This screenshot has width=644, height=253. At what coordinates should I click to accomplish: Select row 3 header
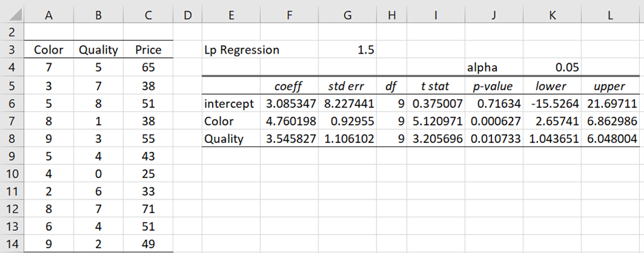click(x=12, y=50)
